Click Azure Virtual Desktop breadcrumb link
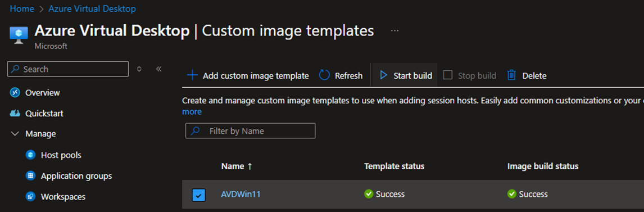Screen dimensions: 644x212 coord(92,8)
